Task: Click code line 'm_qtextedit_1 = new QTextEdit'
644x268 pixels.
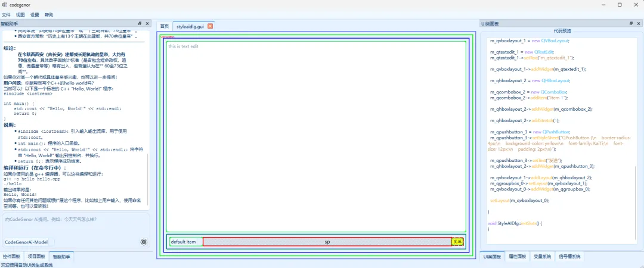Action: coord(522,52)
